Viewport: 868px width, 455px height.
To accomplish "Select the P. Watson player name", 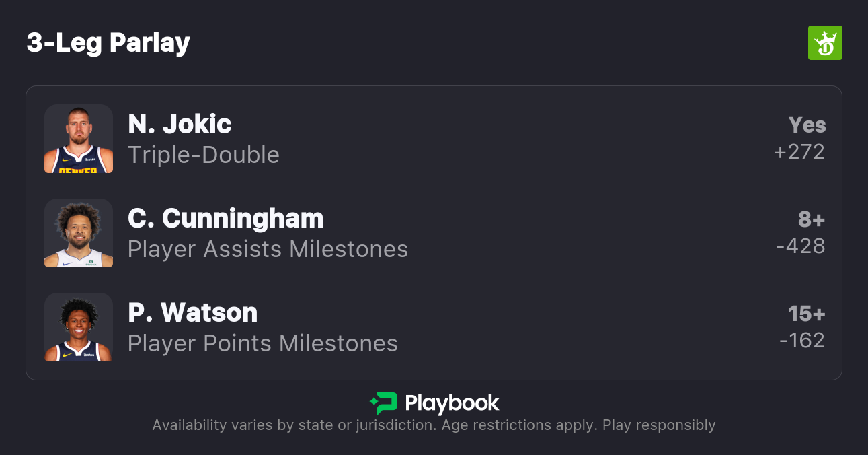I will pyautogui.click(x=192, y=313).
